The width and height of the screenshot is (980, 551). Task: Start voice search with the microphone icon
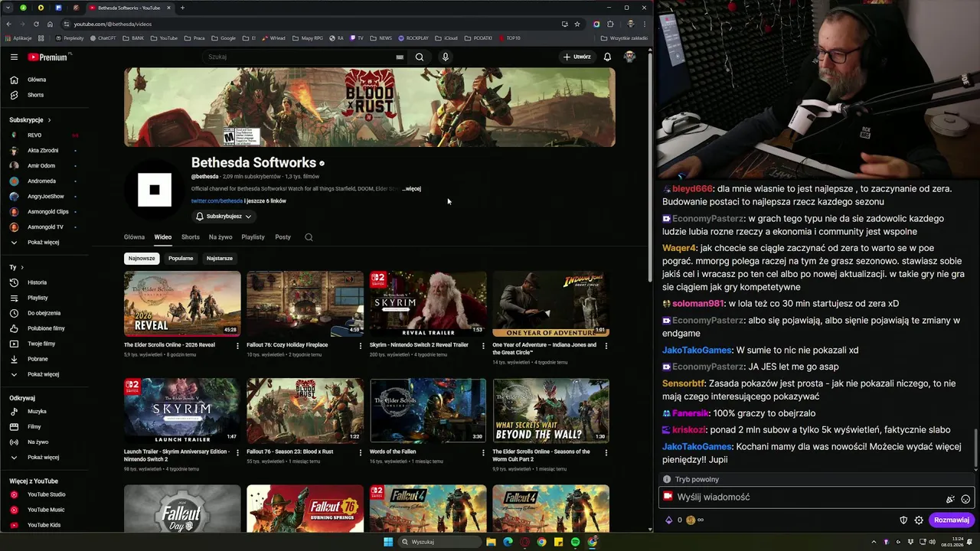[x=445, y=57]
